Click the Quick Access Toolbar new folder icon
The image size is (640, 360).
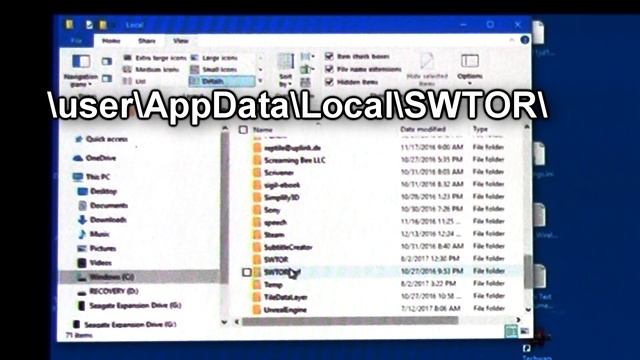click(102, 24)
